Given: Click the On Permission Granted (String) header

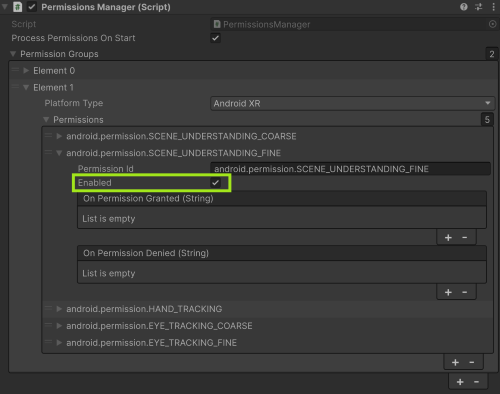Looking at the screenshot, I should tap(282, 198).
